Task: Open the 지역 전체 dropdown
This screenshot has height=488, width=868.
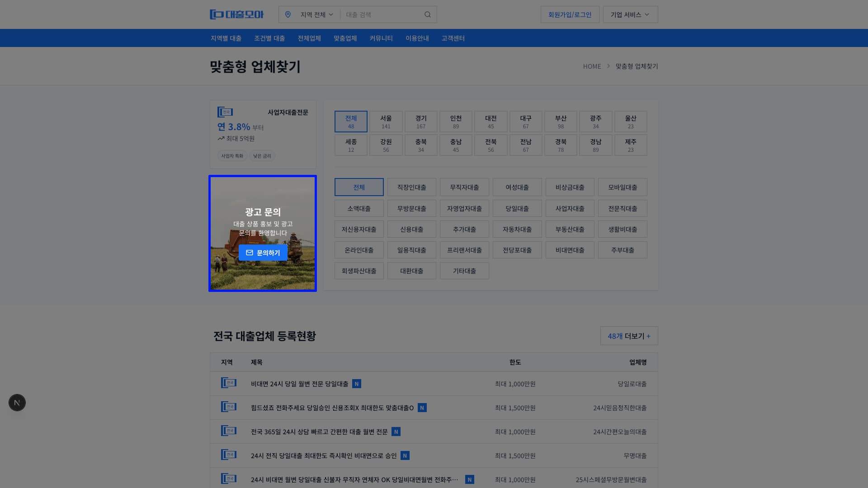Action: (x=314, y=14)
